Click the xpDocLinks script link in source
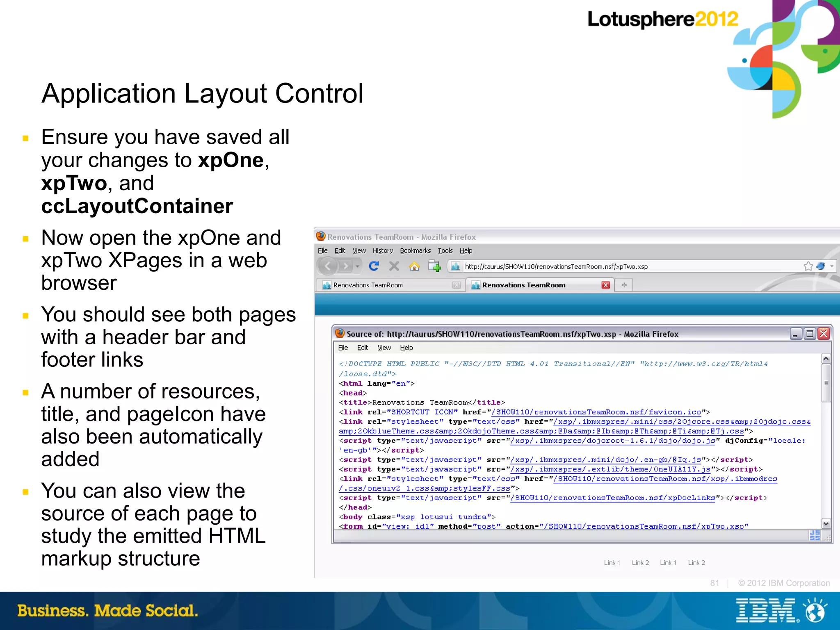This screenshot has width=840, height=630. (x=613, y=498)
